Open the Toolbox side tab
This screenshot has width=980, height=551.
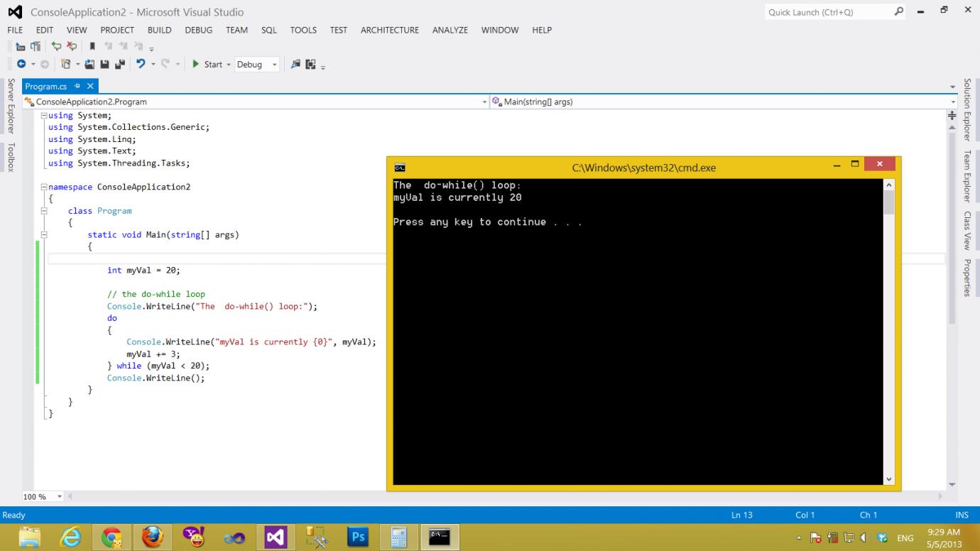pyautogui.click(x=11, y=157)
